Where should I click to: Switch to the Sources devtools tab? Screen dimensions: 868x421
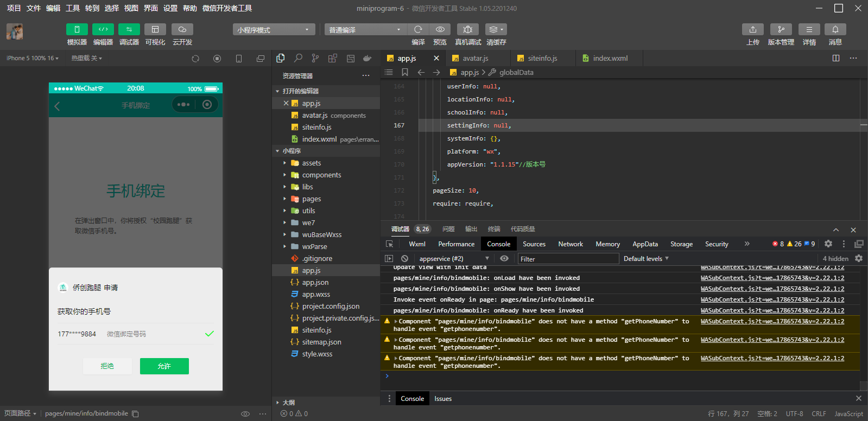tap(534, 244)
